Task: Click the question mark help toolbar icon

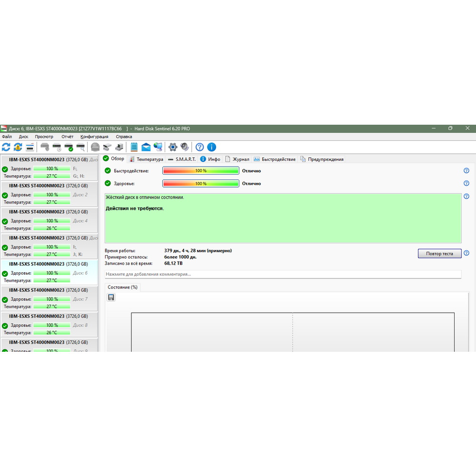Action: 199,147
